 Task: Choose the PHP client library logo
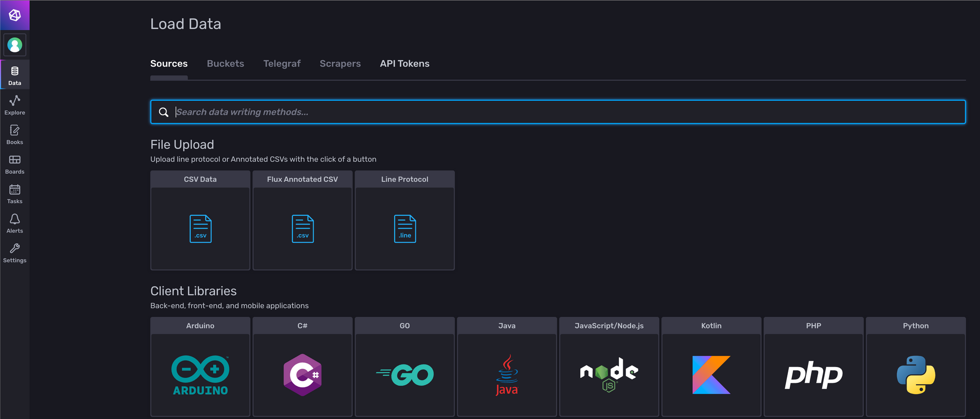814,375
